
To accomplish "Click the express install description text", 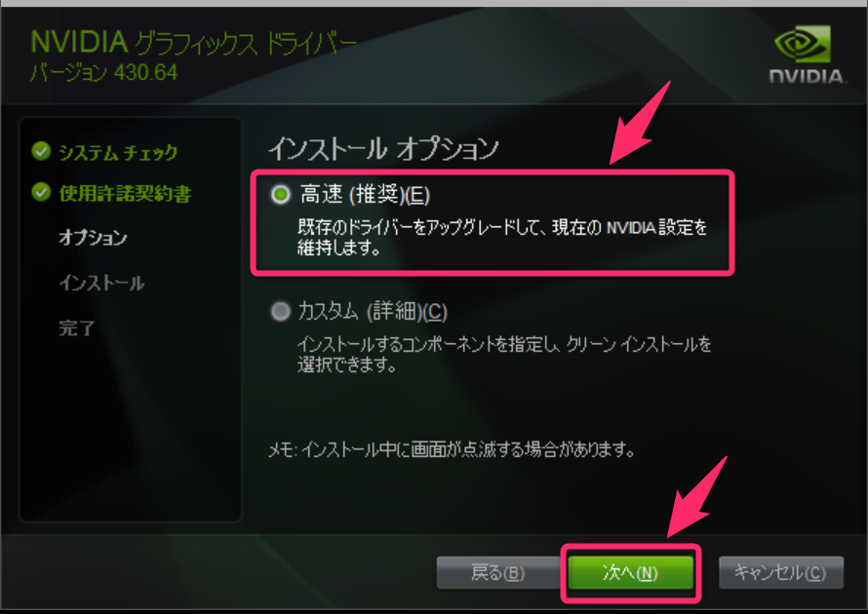I will pyautogui.click(x=502, y=237).
